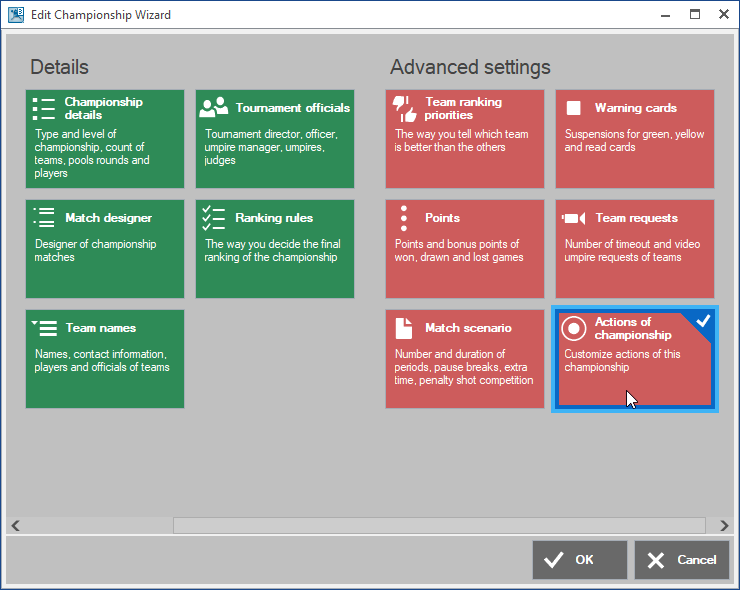Click 'Customize actions of this championship' text
This screenshot has height=590, width=740.
[x=622, y=361]
